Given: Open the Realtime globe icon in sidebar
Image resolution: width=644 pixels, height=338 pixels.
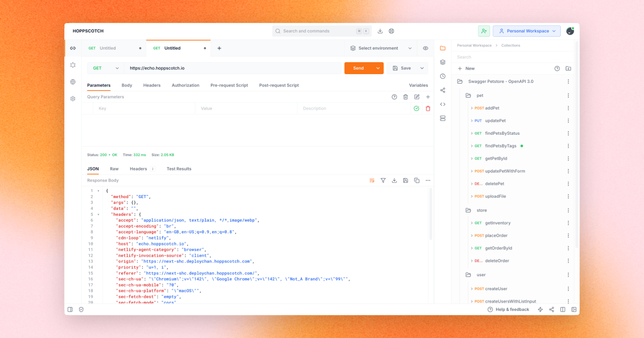Looking at the screenshot, I should tap(73, 82).
